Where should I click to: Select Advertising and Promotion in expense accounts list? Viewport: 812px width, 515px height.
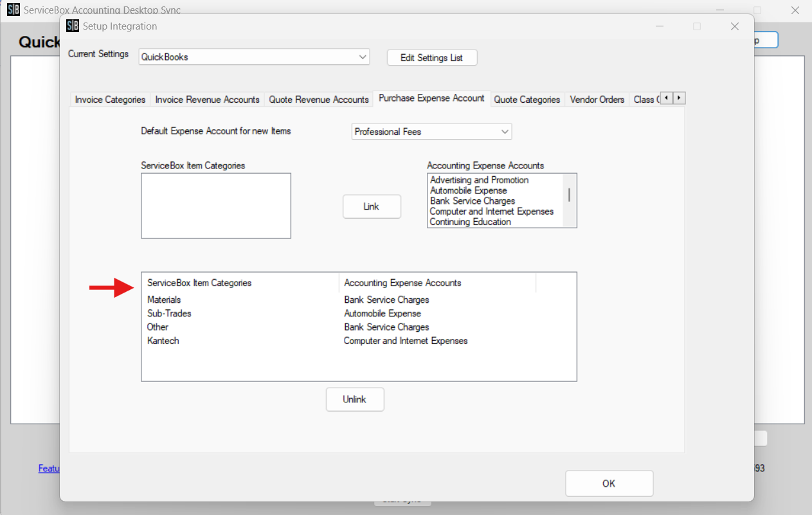(x=495, y=180)
